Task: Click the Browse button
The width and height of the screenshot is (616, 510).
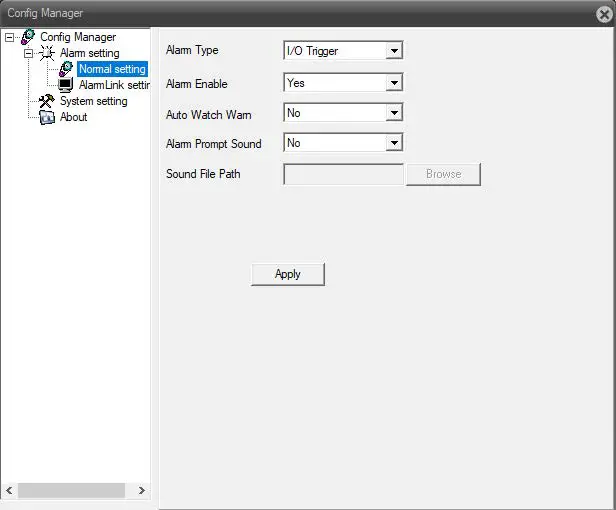Action: click(x=443, y=174)
